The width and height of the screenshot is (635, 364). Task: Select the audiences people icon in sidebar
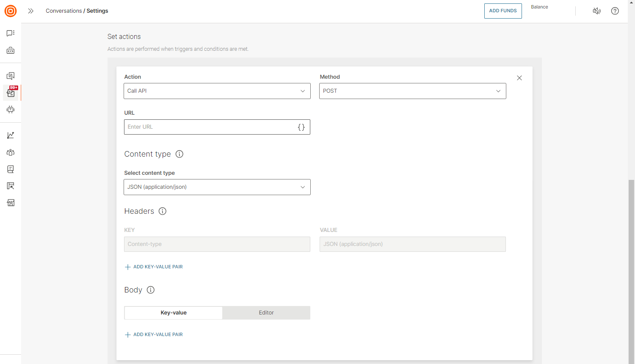[10, 152]
